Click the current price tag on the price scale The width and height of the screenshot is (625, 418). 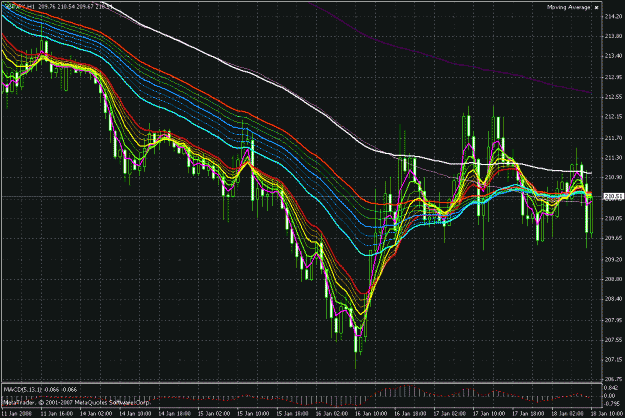(614, 196)
